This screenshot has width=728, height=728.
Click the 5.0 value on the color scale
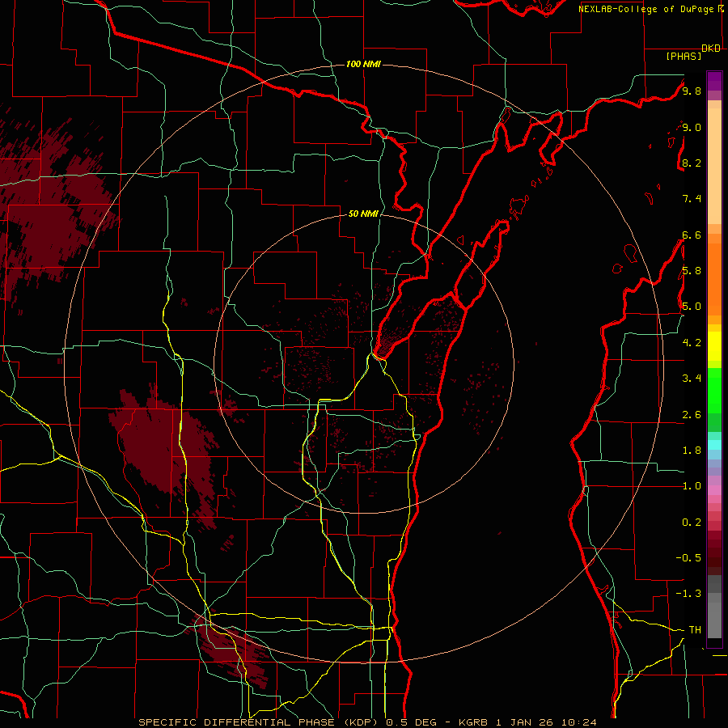tap(692, 307)
